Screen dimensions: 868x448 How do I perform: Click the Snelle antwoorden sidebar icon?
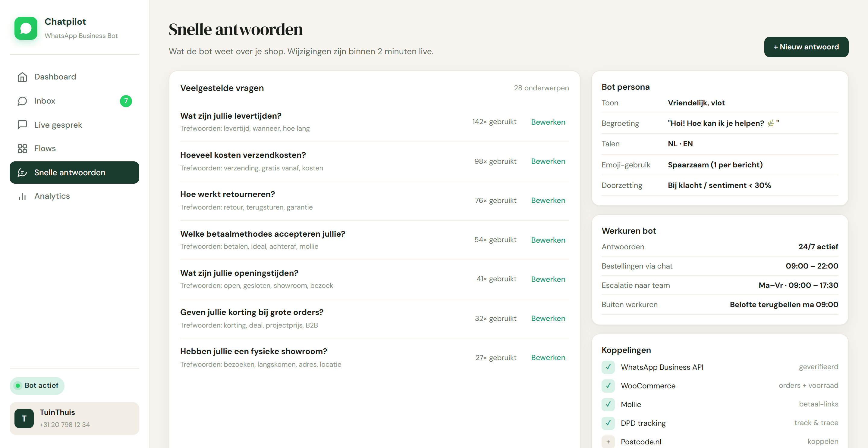point(22,172)
